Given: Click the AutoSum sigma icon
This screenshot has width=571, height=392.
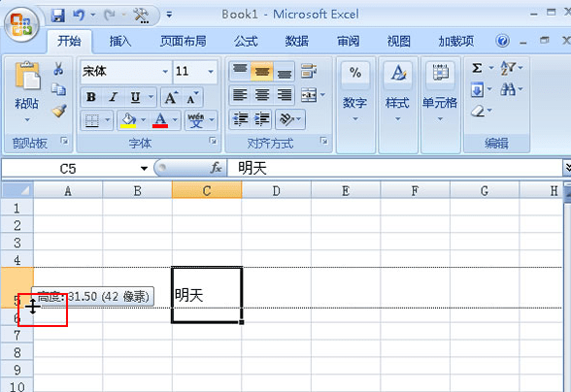Looking at the screenshot, I should [477, 68].
